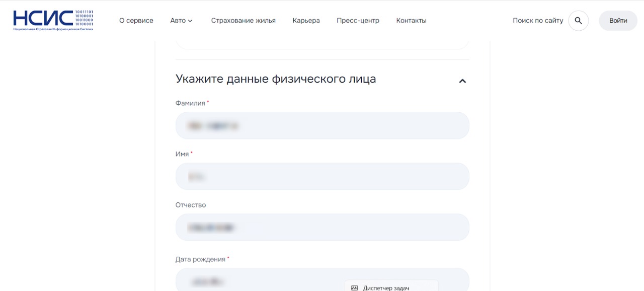This screenshot has width=644, height=291.
Task: Open the Авто dropdown menu
Action: 181,21
